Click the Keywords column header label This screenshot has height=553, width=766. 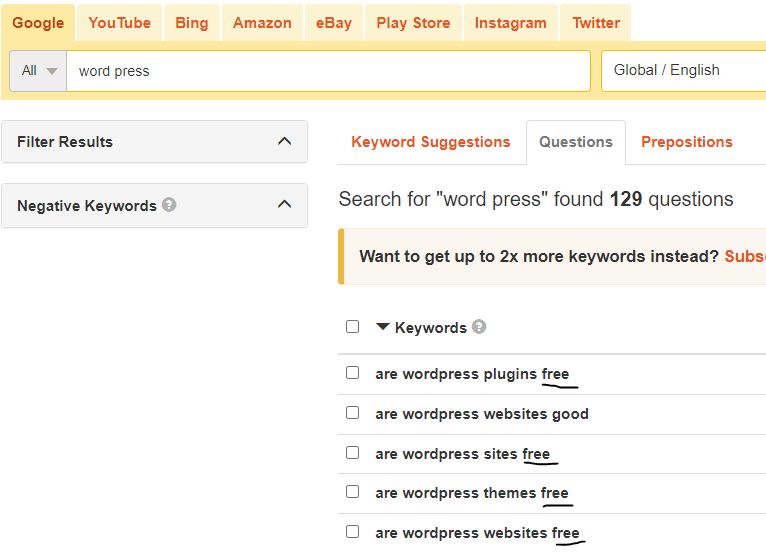coord(430,328)
